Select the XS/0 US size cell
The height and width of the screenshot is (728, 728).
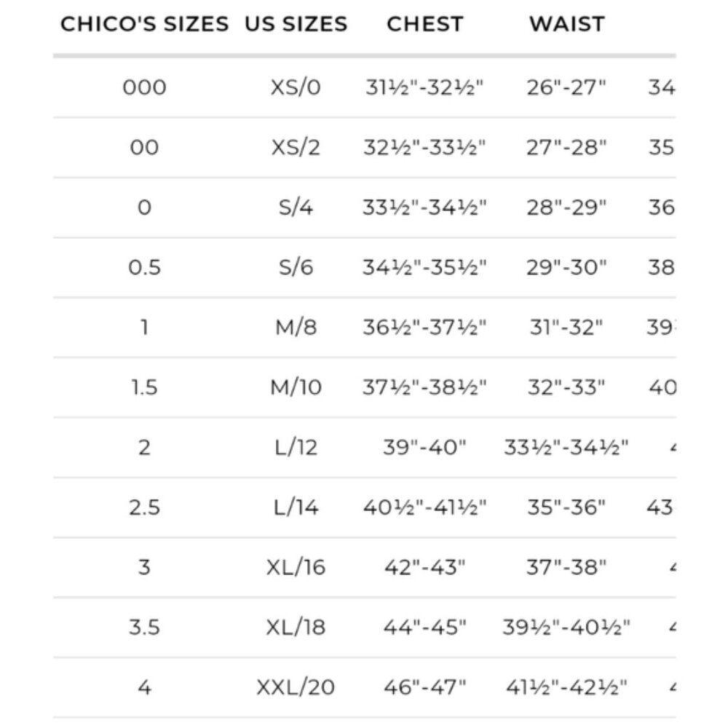coord(296,87)
